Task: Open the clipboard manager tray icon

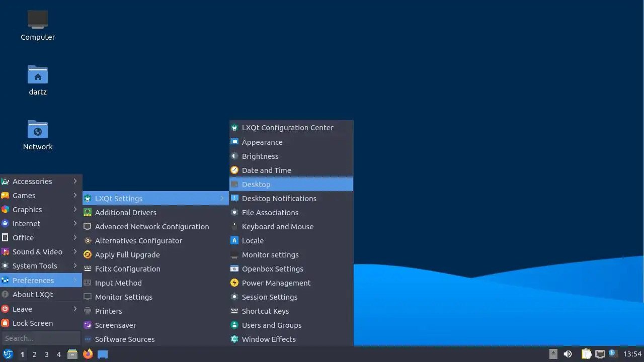Action: coord(586,354)
